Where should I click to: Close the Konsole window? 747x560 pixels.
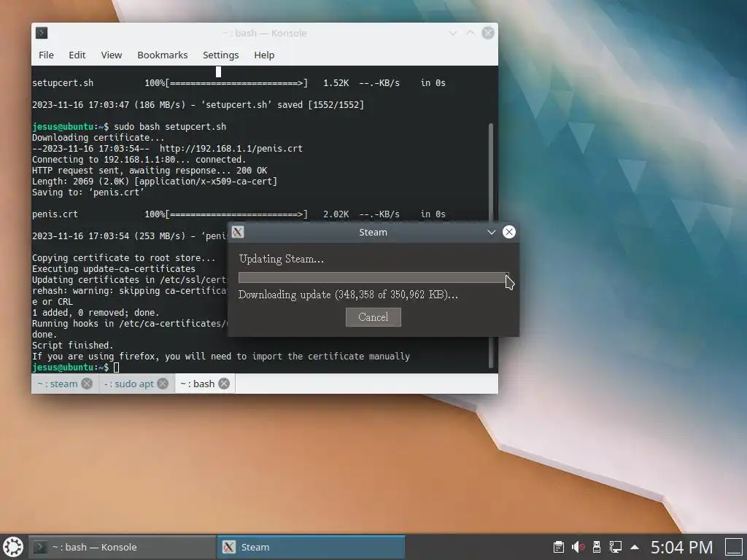coord(488,33)
